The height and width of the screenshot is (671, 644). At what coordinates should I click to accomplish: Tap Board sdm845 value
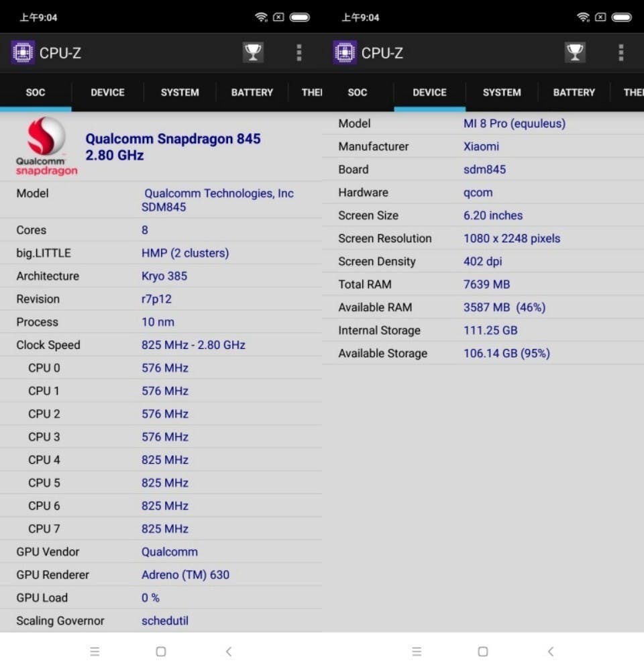(x=484, y=170)
